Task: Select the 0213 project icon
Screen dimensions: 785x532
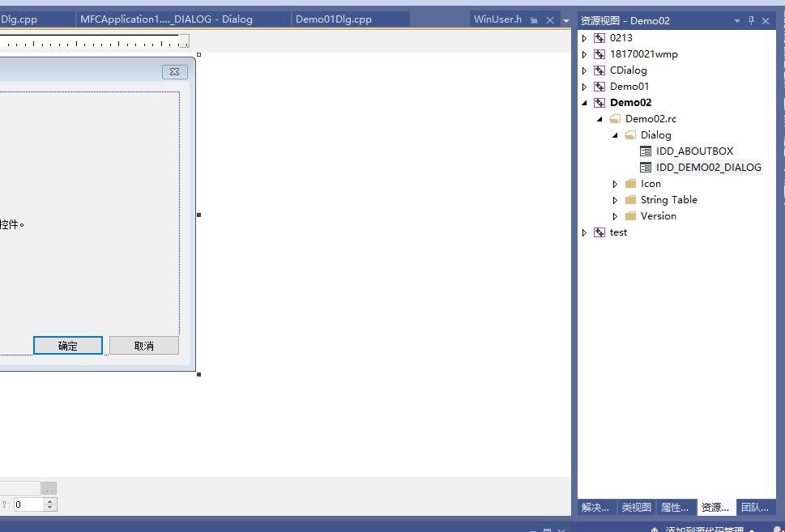Action: pyautogui.click(x=599, y=38)
